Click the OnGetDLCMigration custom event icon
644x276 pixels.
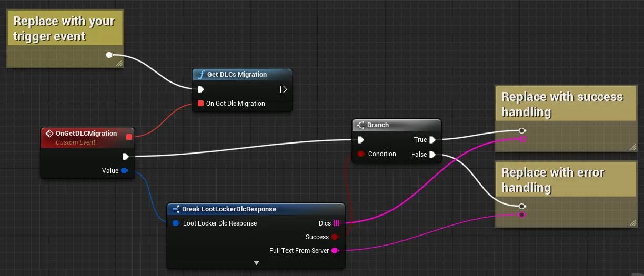50,134
